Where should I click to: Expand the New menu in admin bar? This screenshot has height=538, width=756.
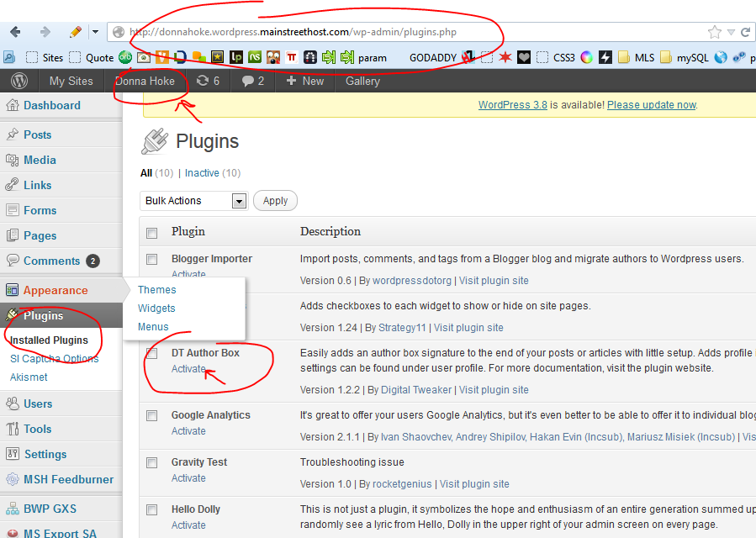point(304,81)
